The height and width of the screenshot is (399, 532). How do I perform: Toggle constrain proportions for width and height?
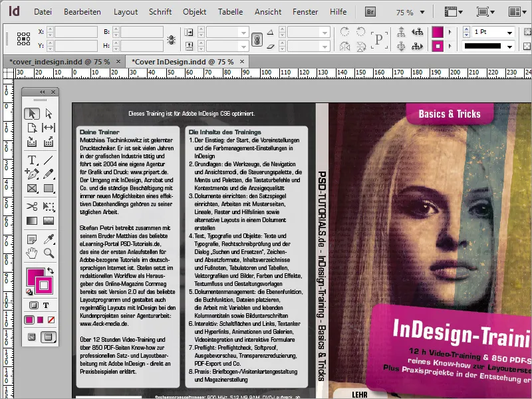pyautogui.click(x=172, y=40)
